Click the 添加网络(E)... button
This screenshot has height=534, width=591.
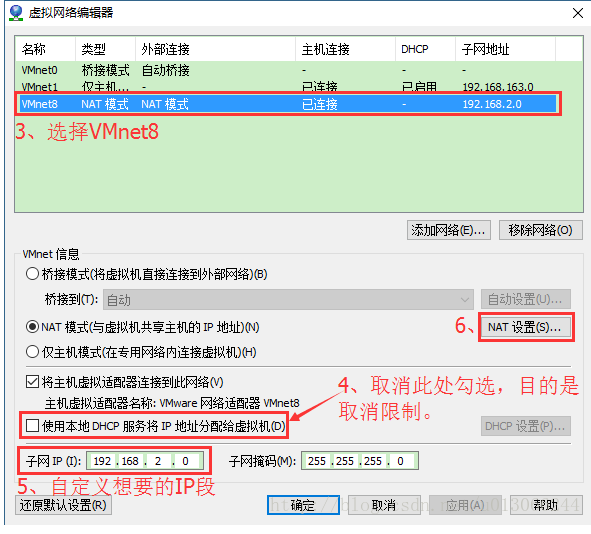(449, 230)
